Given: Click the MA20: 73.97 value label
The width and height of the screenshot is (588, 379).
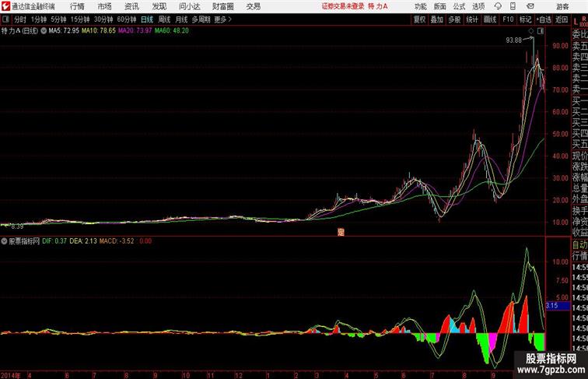Looking at the screenshot, I should [135, 31].
